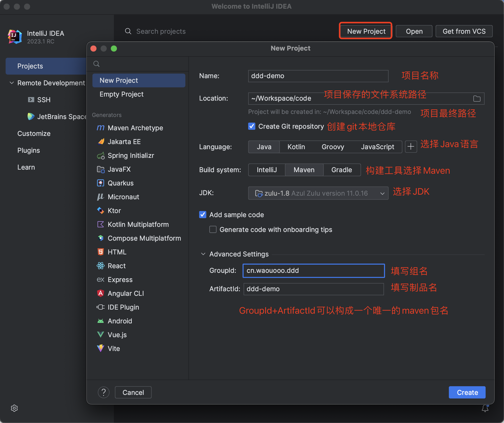Click the Cancel button
This screenshot has width=504, height=423.
click(x=133, y=392)
